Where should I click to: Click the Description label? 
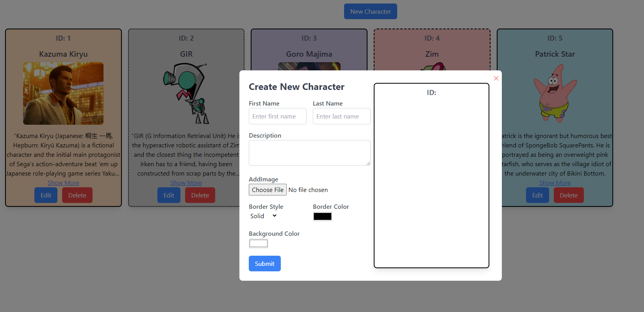point(265,135)
